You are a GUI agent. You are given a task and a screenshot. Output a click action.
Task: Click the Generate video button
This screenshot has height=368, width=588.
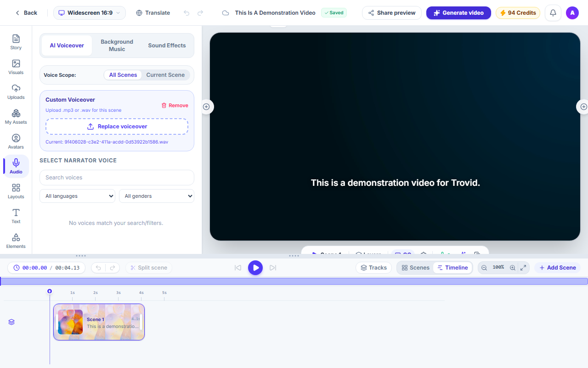458,13
